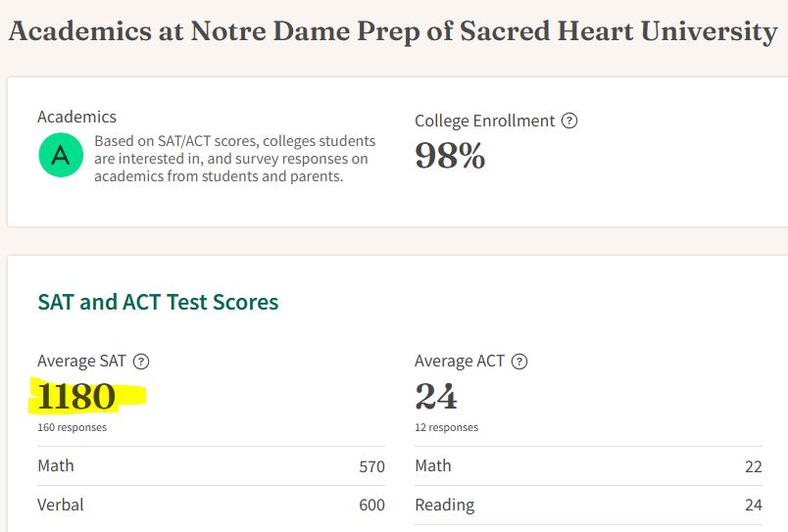Click the ACT Reading row
The width and height of the screenshot is (788, 532).
[588, 505]
